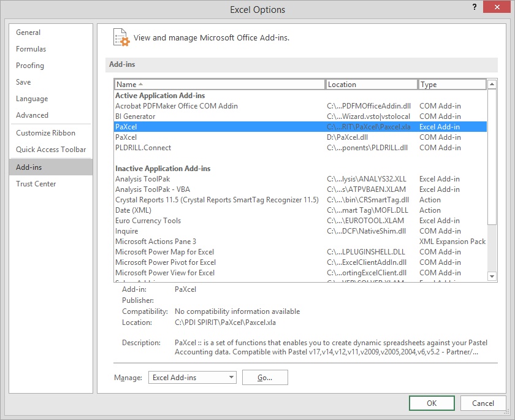
Task: Select the Date (XML) add-in row
Action: pos(300,210)
